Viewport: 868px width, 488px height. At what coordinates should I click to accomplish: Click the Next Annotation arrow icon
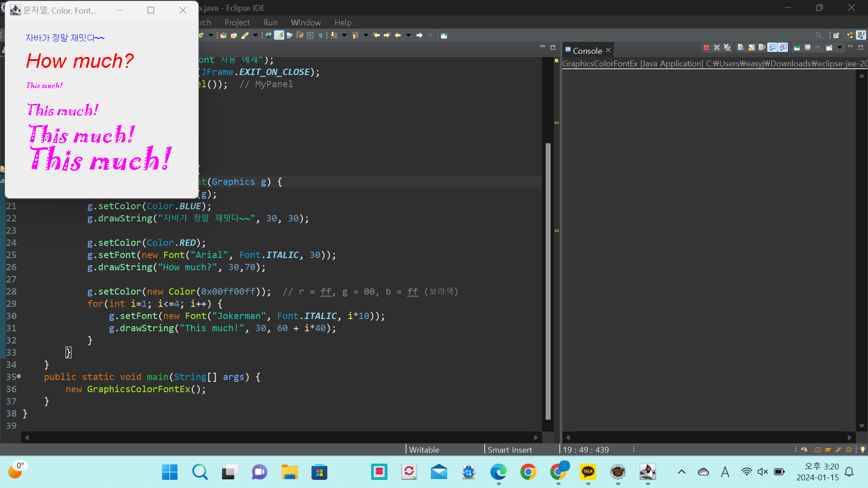[333, 35]
